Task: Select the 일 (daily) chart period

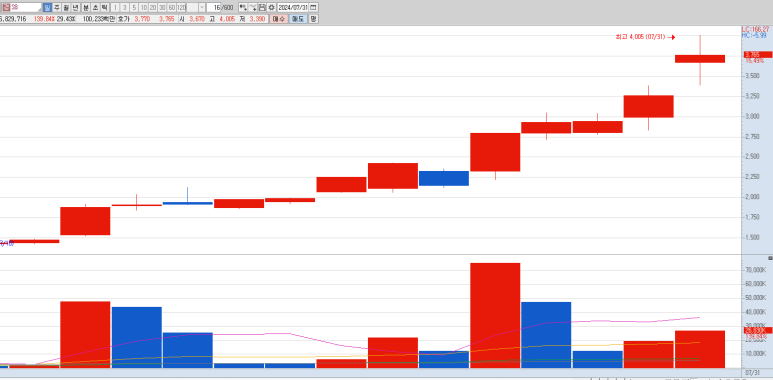Action: click(47, 7)
